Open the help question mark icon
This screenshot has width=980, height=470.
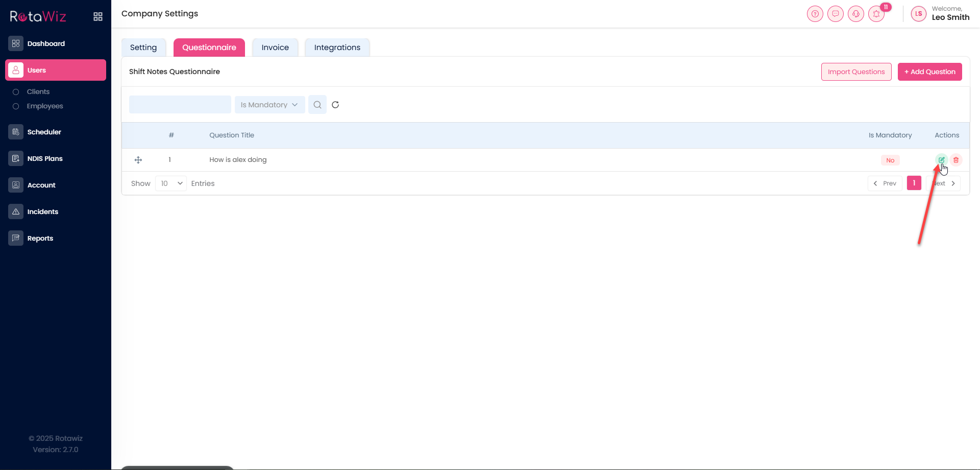tap(815, 14)
